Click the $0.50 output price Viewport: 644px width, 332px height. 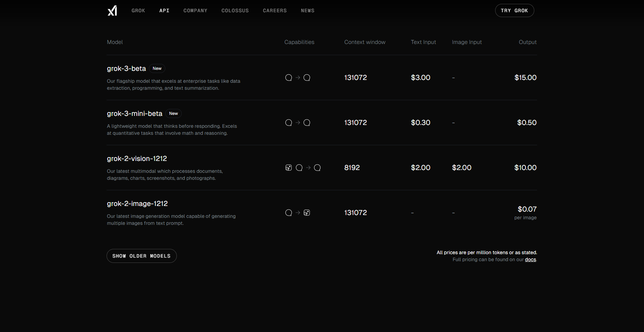[527, 123]
